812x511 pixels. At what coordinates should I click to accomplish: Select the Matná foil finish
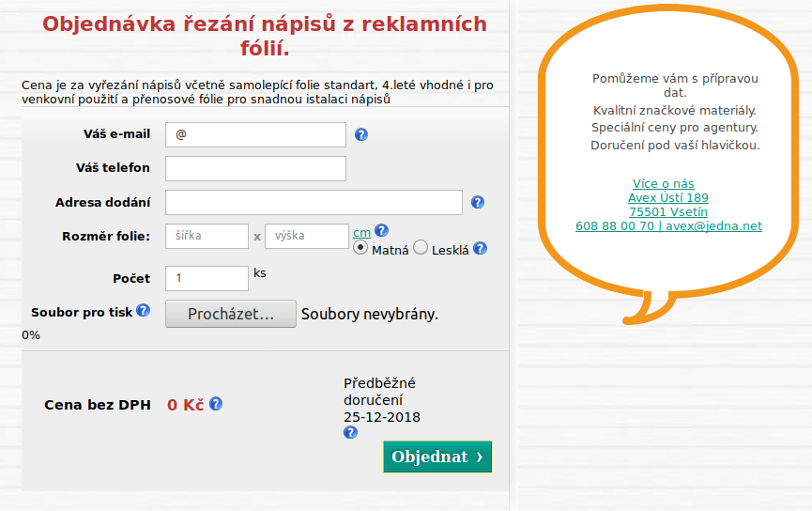click(360, 249)
